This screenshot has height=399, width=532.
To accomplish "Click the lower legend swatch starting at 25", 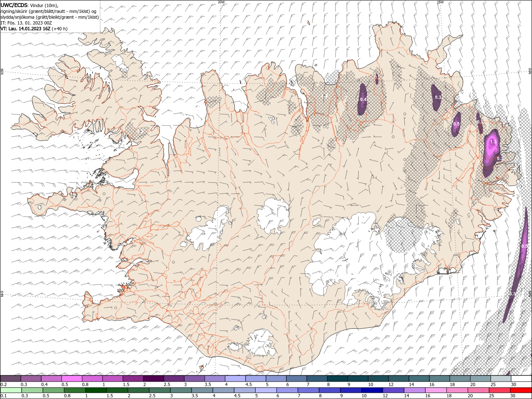I will pos(499,390).
